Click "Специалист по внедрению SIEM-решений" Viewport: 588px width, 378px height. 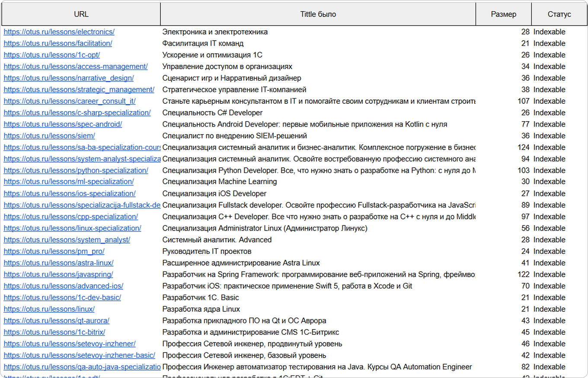click(235, 136)
